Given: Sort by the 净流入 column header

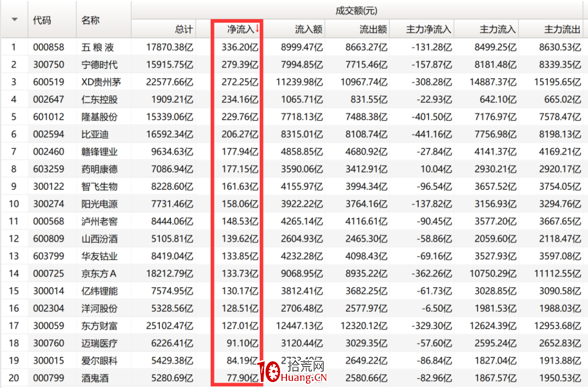Looking at the screenshot, I should click(241, 29).
